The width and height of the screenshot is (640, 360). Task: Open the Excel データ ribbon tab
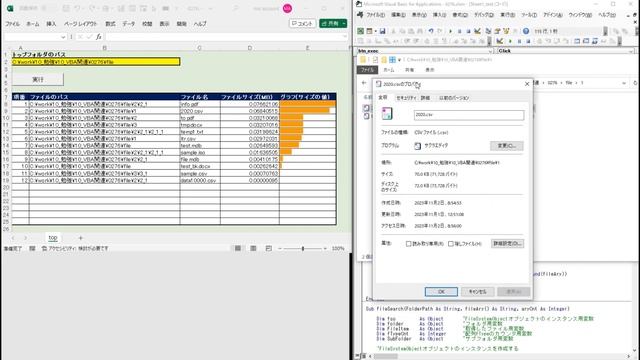pos(129,24)
